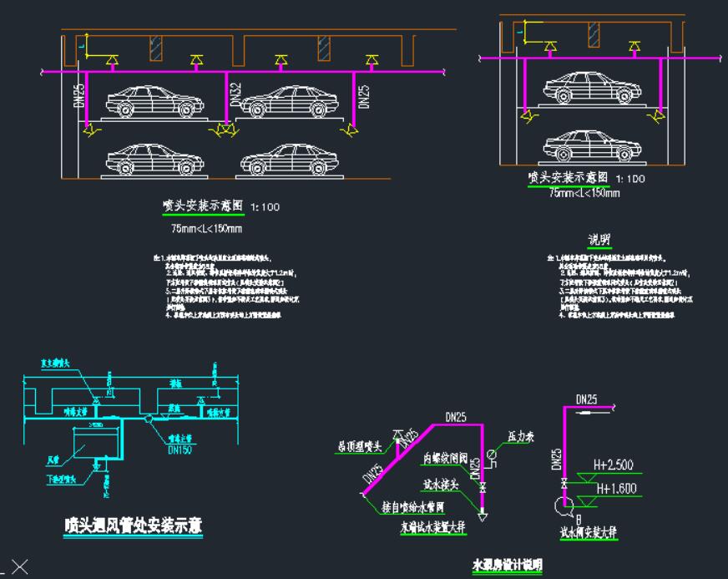Select the H+1.600 elevation triangle marker
728x579 pixels.
(587, 501)
